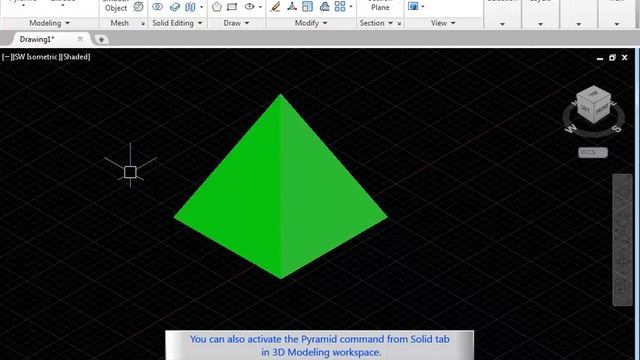Select the Slice solid tool icon
The height and width of the screenshot is (360, 640).
(x=175, y=7)
